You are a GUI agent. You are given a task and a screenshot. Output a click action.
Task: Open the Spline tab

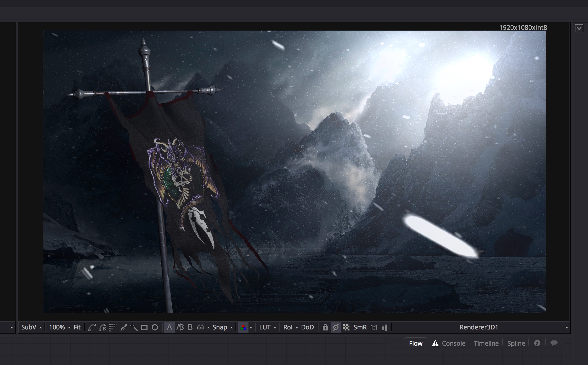(516, 343)
